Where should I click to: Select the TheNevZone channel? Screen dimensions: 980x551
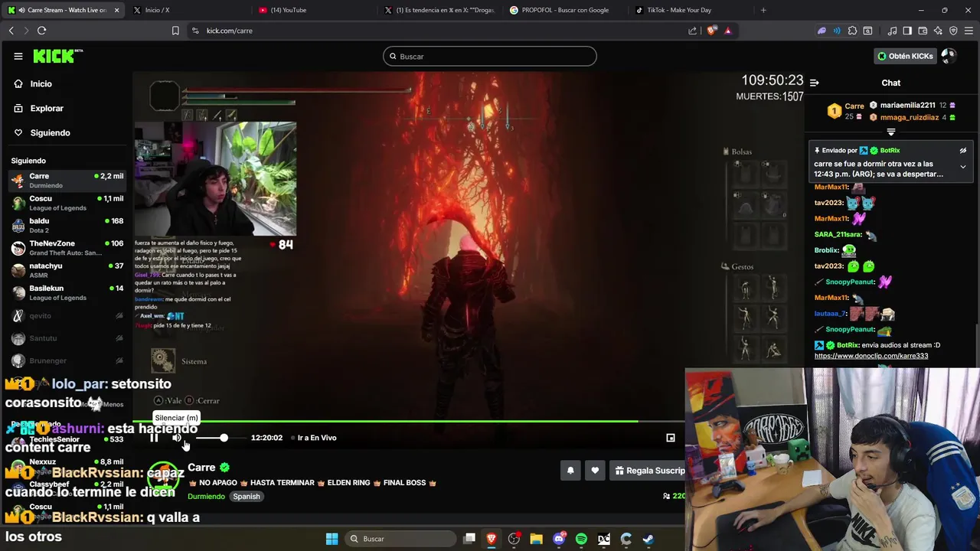pyautogui.click(x=67, y=248)
